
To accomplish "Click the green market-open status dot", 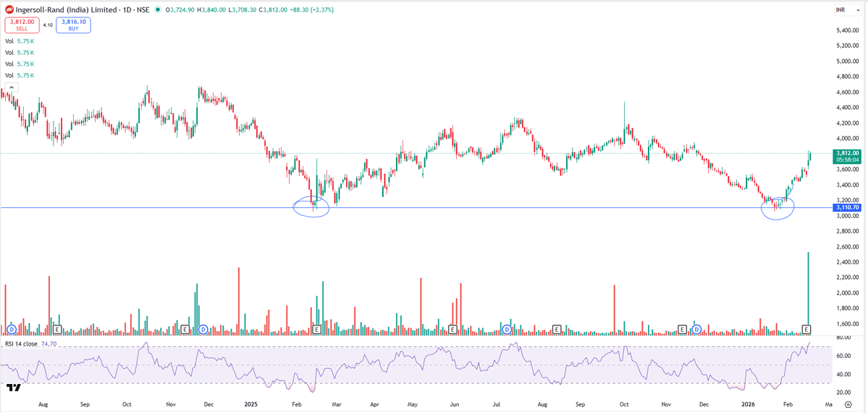I will coord(159,9).
